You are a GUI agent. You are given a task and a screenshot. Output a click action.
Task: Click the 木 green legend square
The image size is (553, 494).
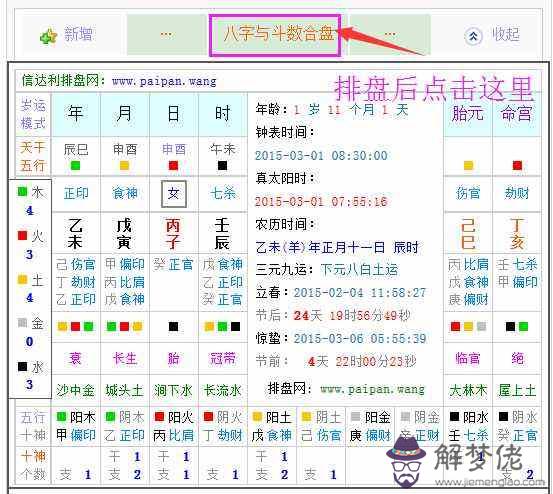22,192
